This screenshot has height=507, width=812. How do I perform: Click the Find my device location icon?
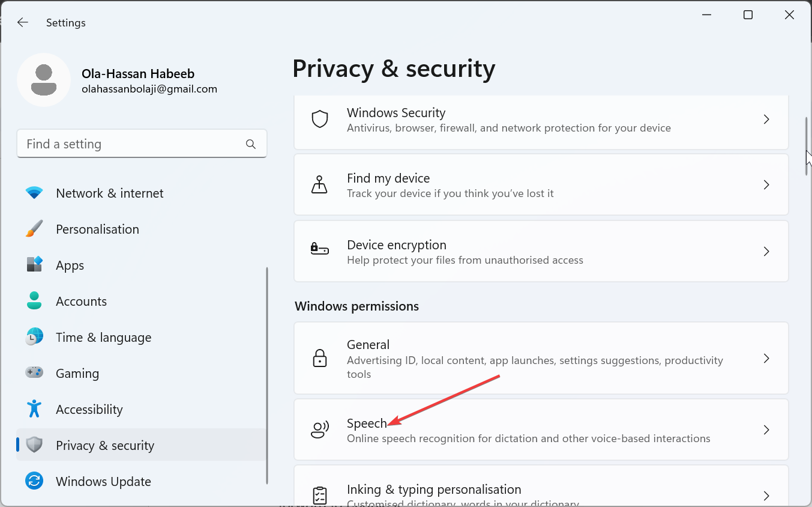coord(320,184)
